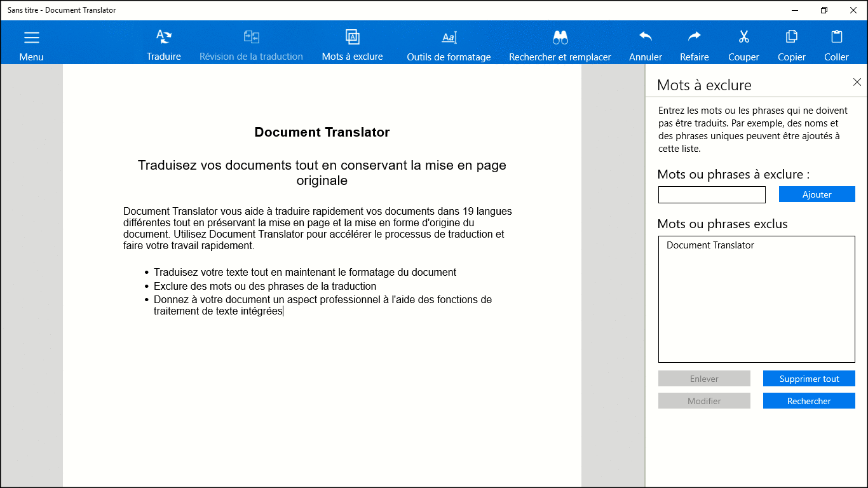Select "Document Translator" in excluded list
This screenshot has height=488, width=868.
click(x=710, y=245)
